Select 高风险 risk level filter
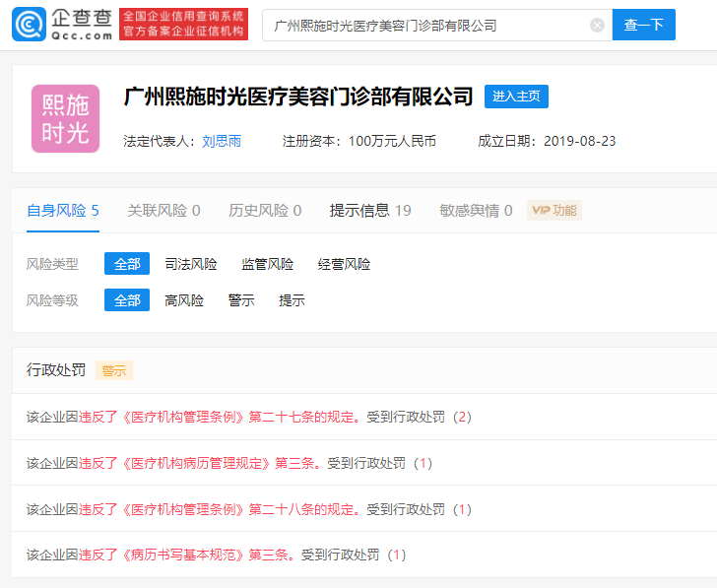 click(x=184, y=300)
